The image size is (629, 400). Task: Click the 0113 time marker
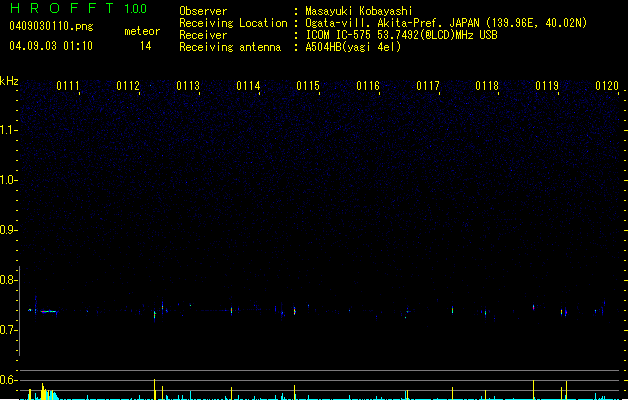point(188,86)
